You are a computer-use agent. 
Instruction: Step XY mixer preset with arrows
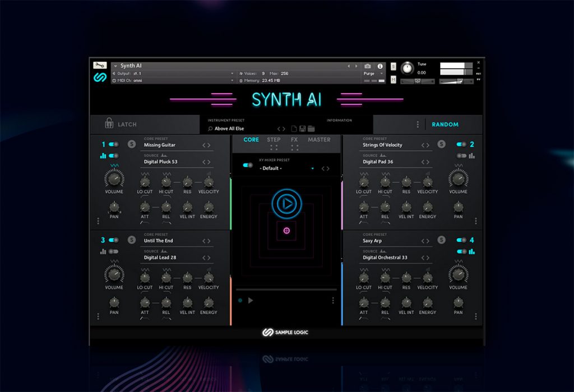coord(326,169)
